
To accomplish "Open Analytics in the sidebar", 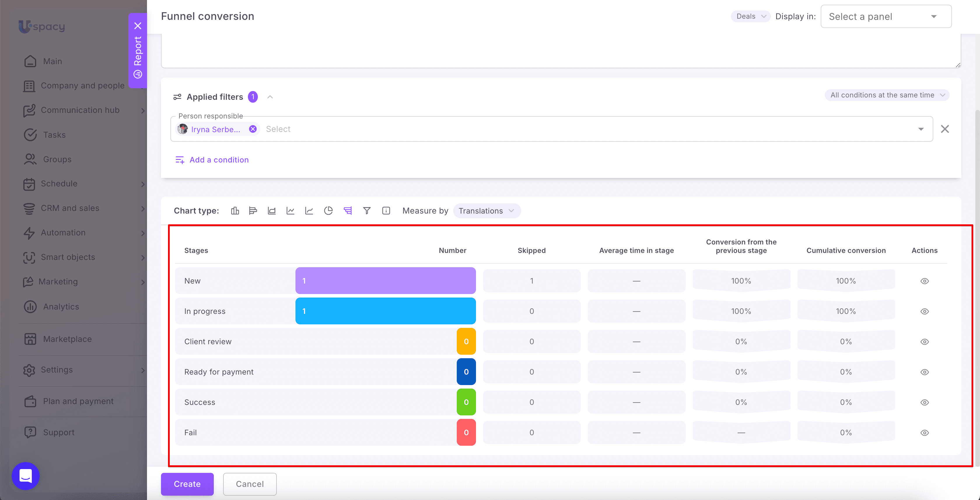I will (61, 307).
